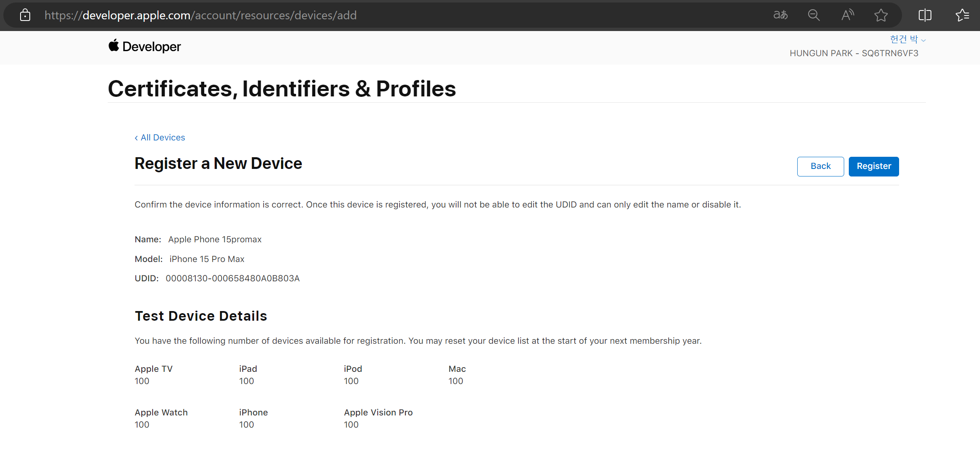
Task: Select the team name HUNGUN PARK - SQ6TRN6VF3
Action: coord(854,53)
